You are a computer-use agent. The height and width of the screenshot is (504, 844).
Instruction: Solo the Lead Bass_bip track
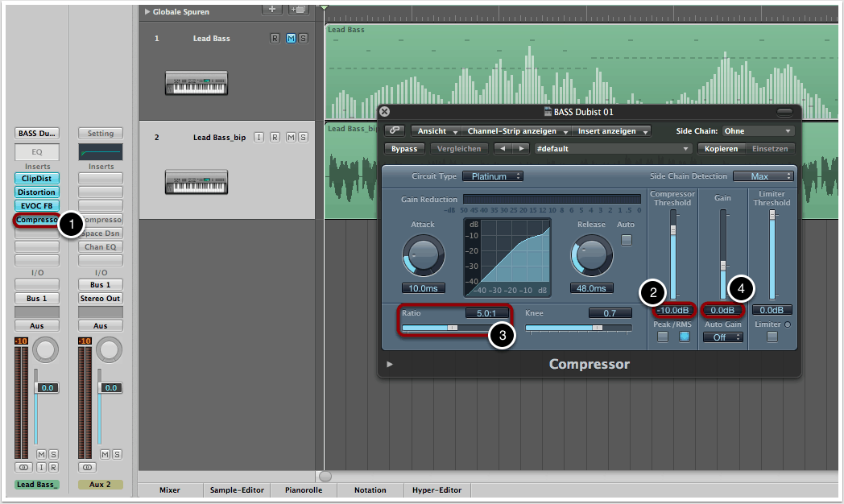click(x=303, y=138)
